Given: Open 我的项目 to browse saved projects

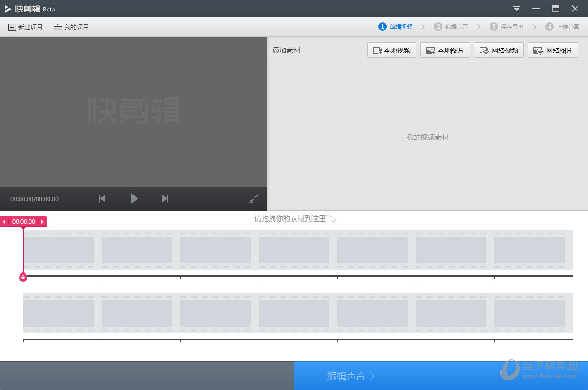Looking at the screenshot, I should (x=71, y=27).
